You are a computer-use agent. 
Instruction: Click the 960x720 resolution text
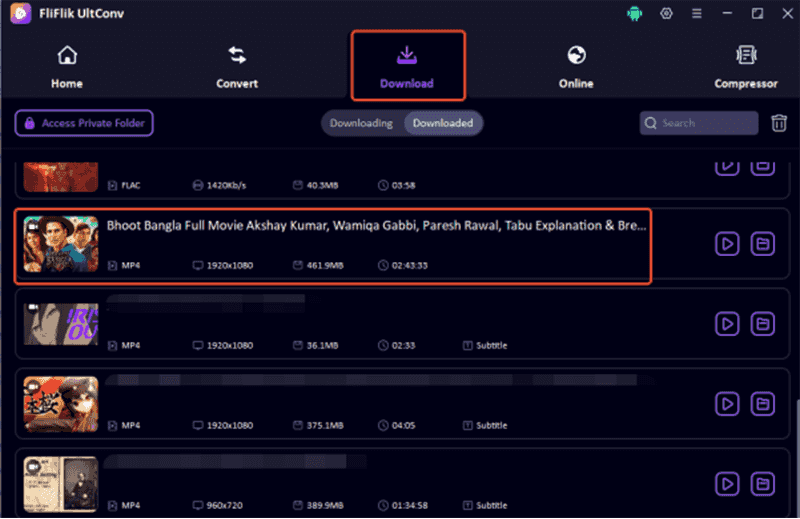[x=224, y=505]
